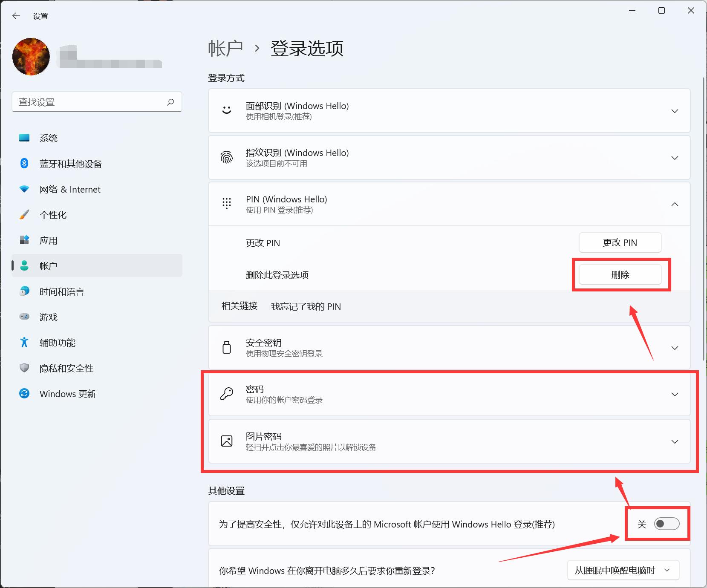Click the security key icon for 安全密钥
Image resolution: width=707 pixels, height=588 pixels.
click(227, 347)
